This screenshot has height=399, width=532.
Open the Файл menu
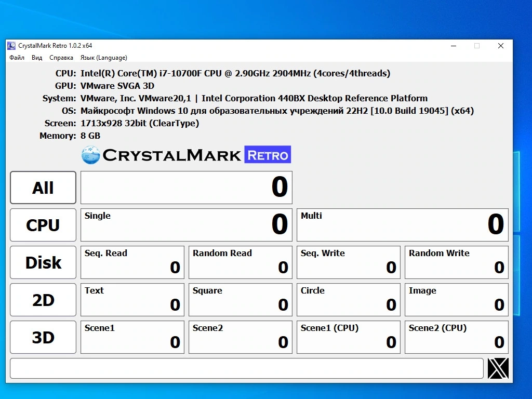point(17,58)
